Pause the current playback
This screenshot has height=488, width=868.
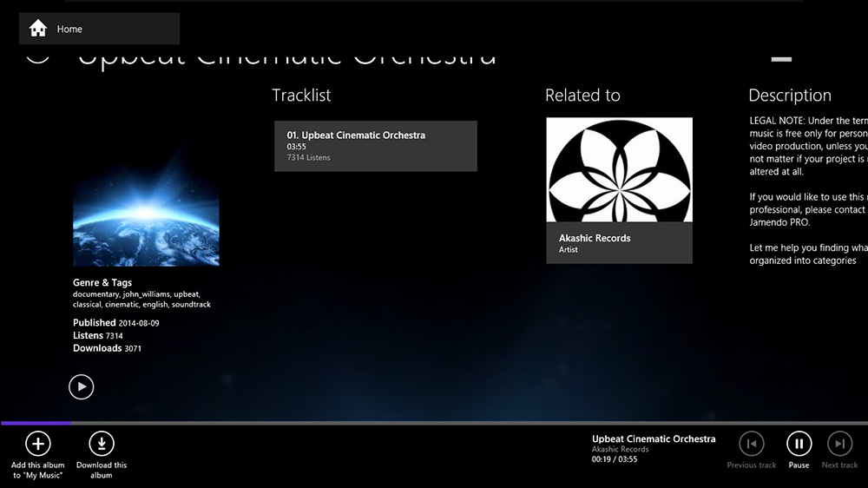point(799,444)
